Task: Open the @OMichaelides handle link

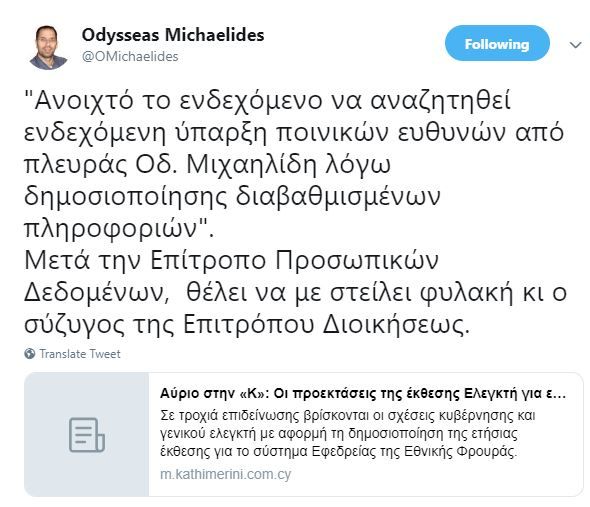Action: pyautogui.click(x=130, y=57)
